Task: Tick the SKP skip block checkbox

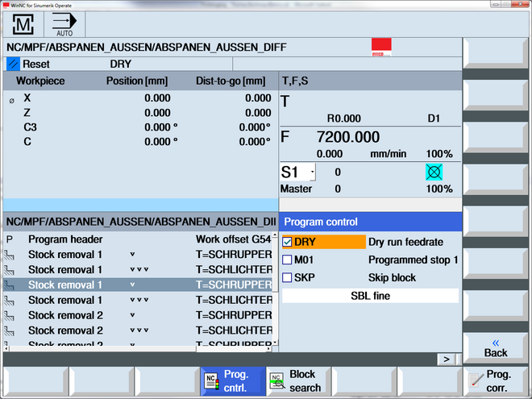Action: tap(288, 278)
